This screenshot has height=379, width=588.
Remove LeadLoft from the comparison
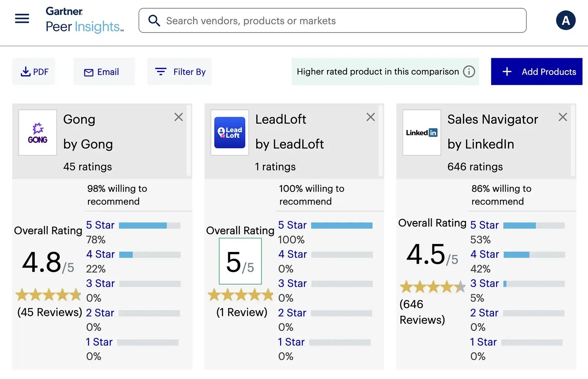click(370, 117)
